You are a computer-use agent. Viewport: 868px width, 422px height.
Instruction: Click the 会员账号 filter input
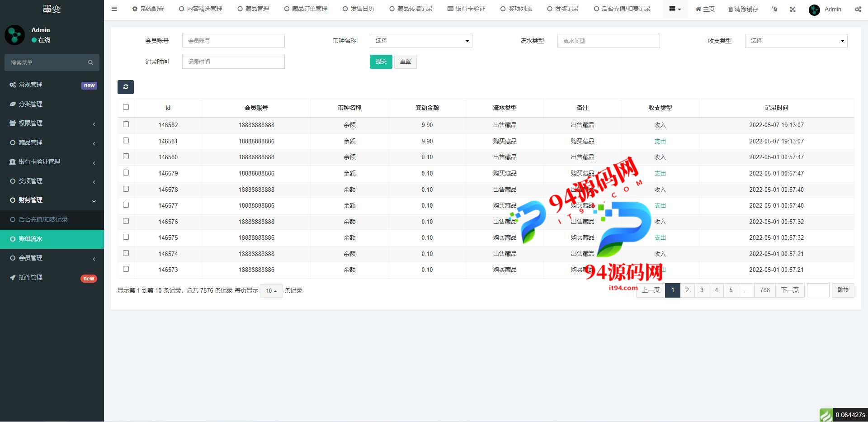pos(233,41)
